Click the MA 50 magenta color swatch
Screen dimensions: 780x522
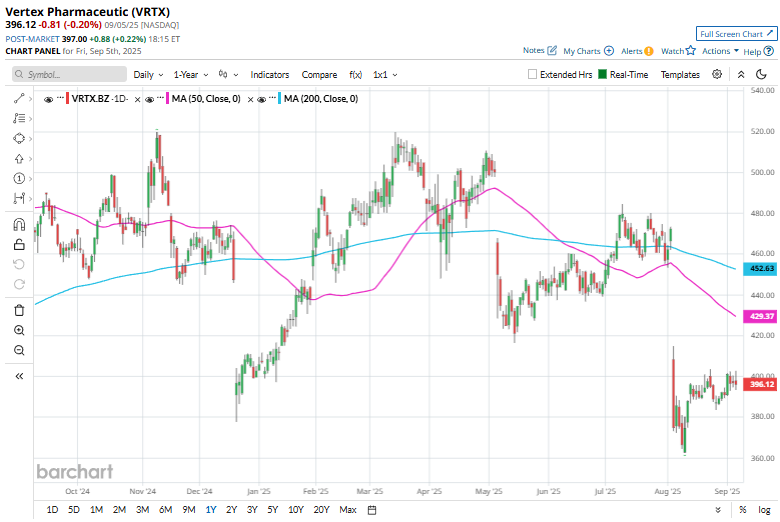168,99
